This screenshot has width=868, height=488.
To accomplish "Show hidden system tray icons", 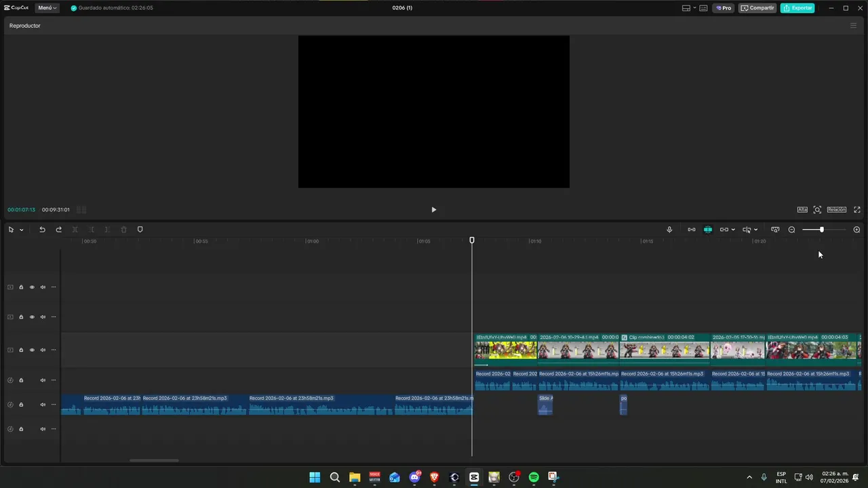I will (749, 477).
